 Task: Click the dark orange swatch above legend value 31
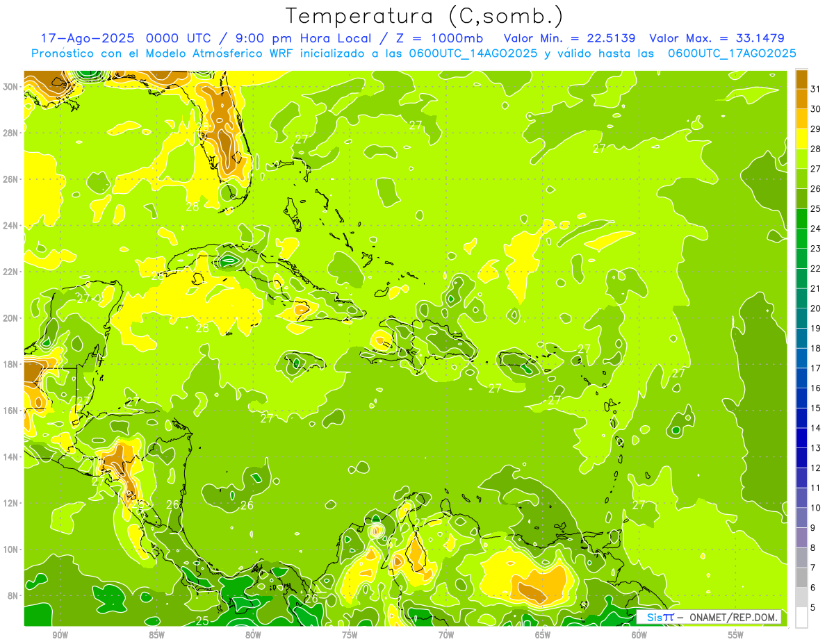(x=801, y=79)
